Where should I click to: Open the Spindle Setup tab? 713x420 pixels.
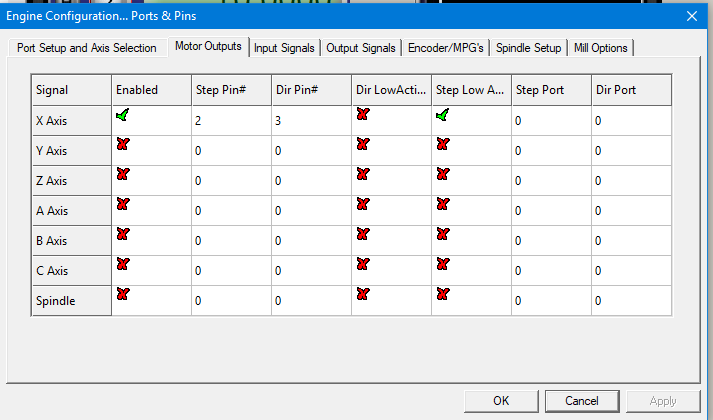click(529, 48)
